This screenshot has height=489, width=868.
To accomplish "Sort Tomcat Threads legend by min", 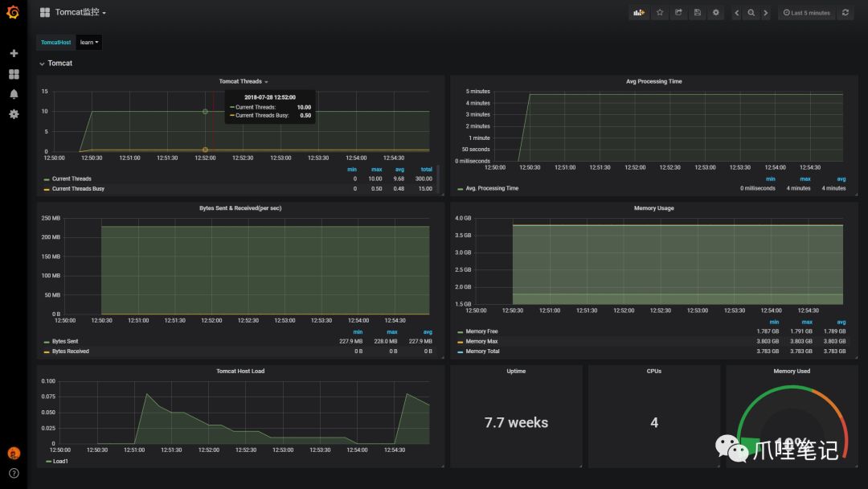I will click(x=352, y=170).
